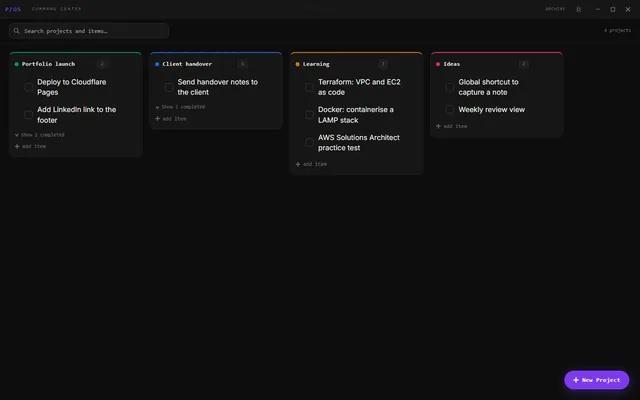Add item to Client handover
640x400 pixels.
pyautogui.click(x=171, y=119)
